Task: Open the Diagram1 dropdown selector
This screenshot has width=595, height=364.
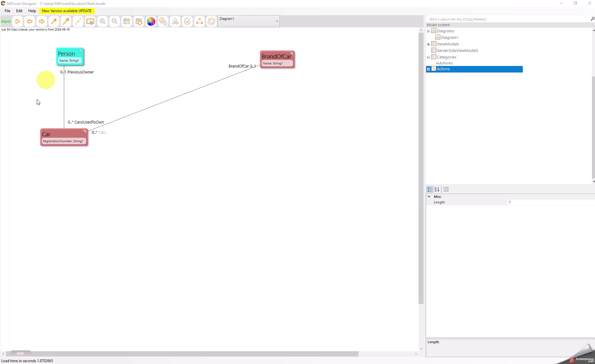Action: click(x=248, y=21)
